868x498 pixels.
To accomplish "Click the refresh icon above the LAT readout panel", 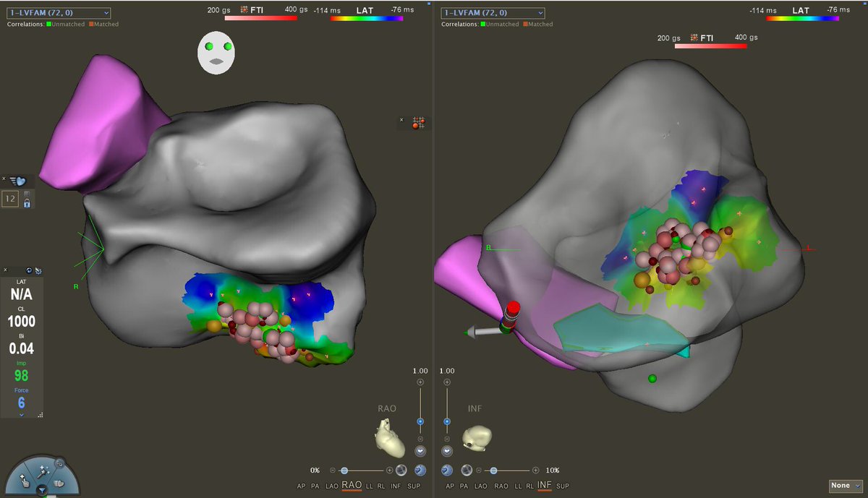I will pos(29,270).
